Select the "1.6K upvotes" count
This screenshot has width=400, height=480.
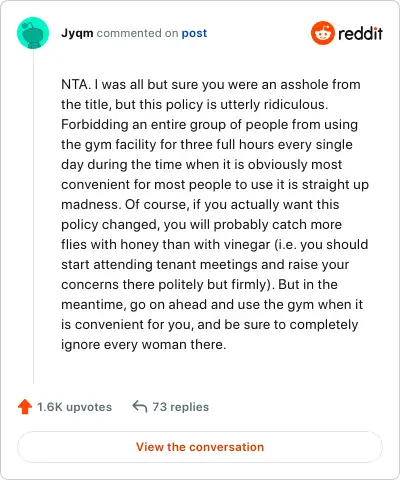[x=74, y=407]
